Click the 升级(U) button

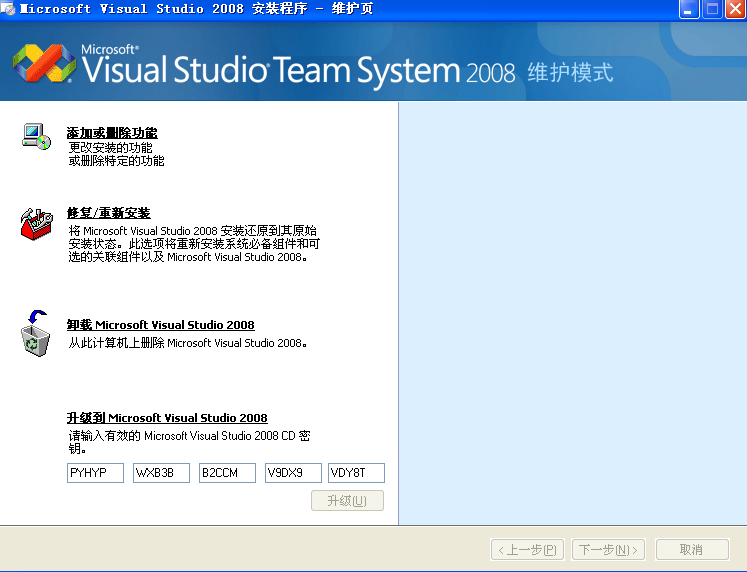[347, 501]
